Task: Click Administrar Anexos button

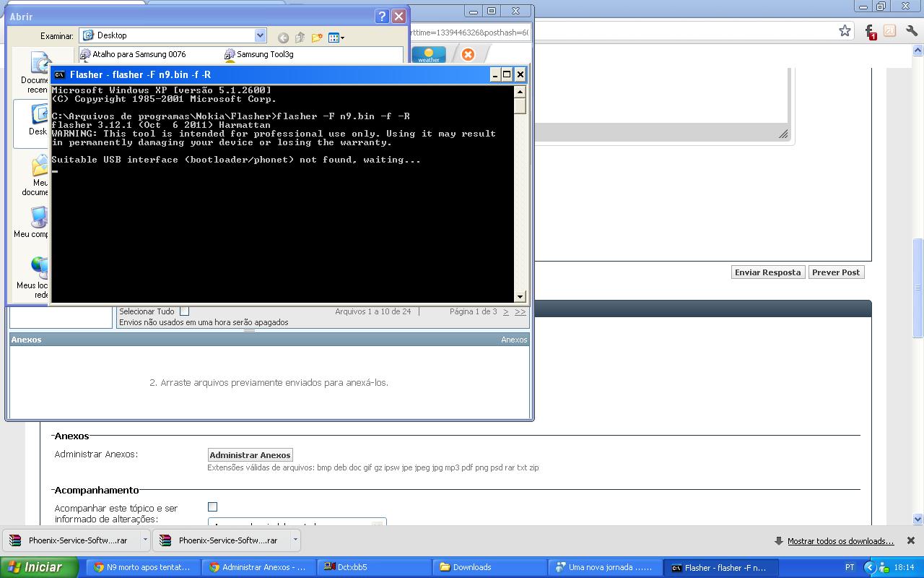Action: click(250, 455)
